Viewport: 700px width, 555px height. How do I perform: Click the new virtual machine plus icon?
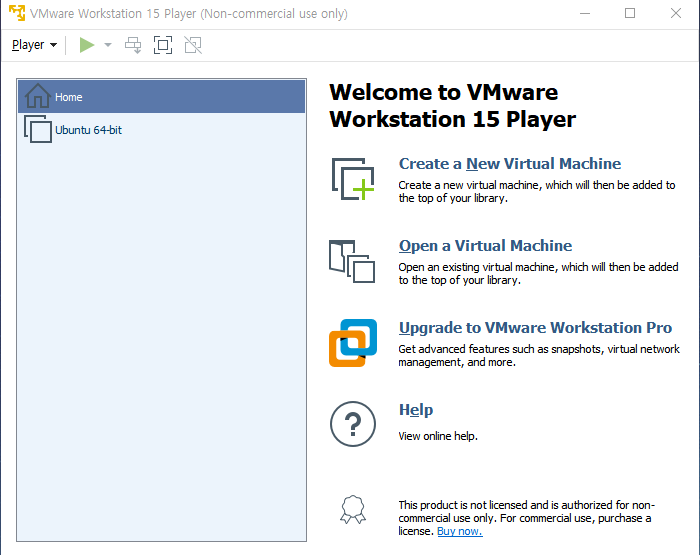pyautogui.click(x=353, y=179)
